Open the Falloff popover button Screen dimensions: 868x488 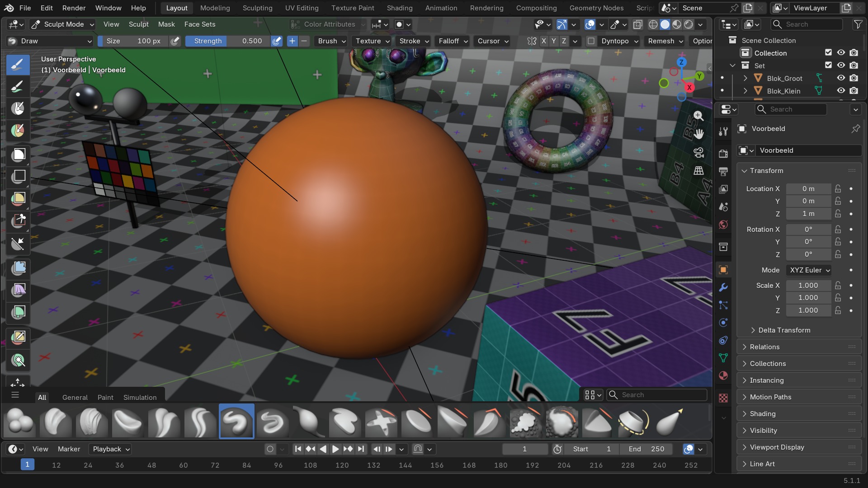453,41
